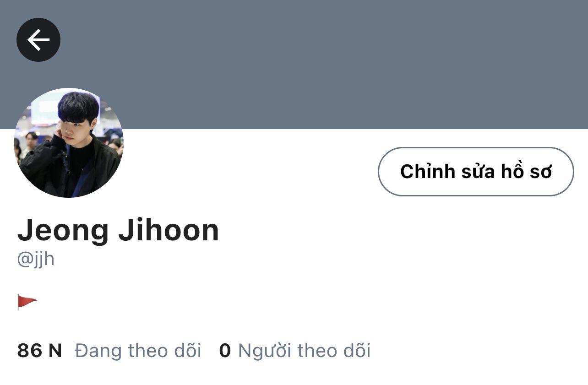Click the 0 followers count
Image resolution: width=588 pixels, height=385 pixels.
pos(225,351)
